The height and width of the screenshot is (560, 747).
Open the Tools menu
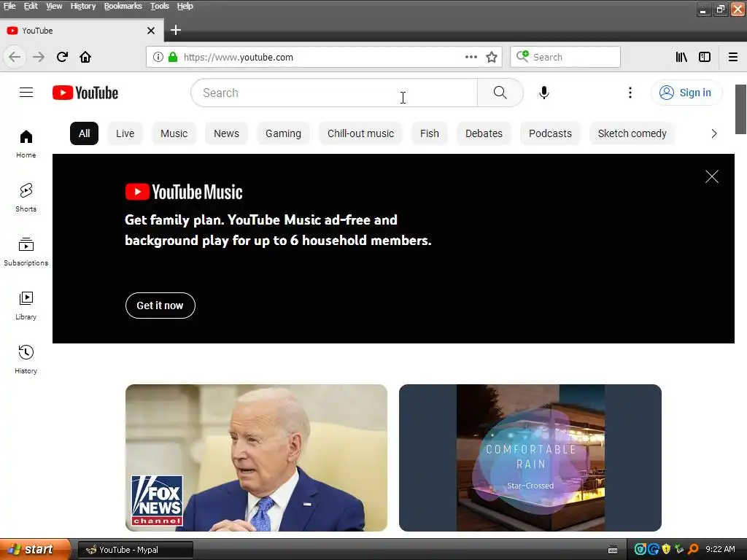(x=160, y=6)
